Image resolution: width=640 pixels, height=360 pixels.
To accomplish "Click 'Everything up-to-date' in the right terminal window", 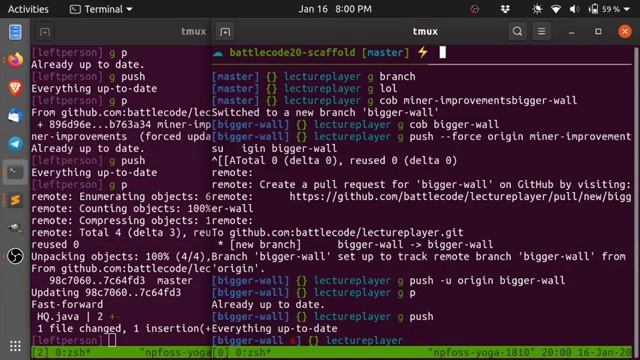I will [x=274, y=329].
